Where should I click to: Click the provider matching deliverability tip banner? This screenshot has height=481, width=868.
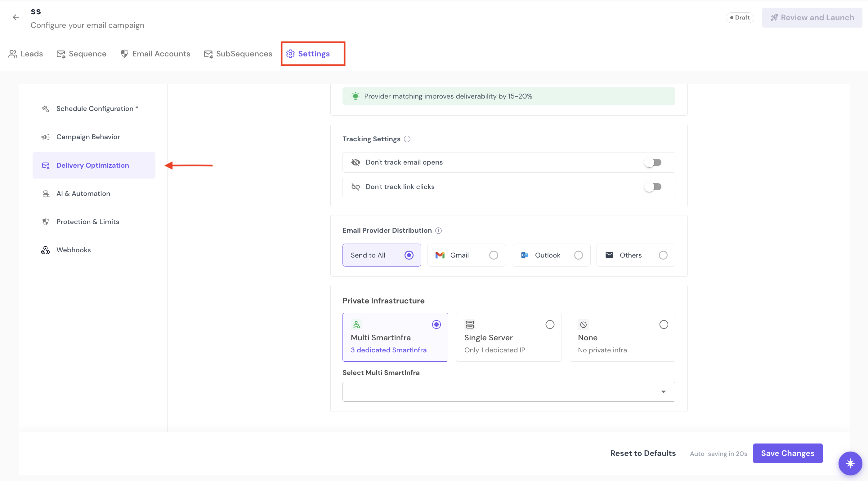(x=508, y=96)
